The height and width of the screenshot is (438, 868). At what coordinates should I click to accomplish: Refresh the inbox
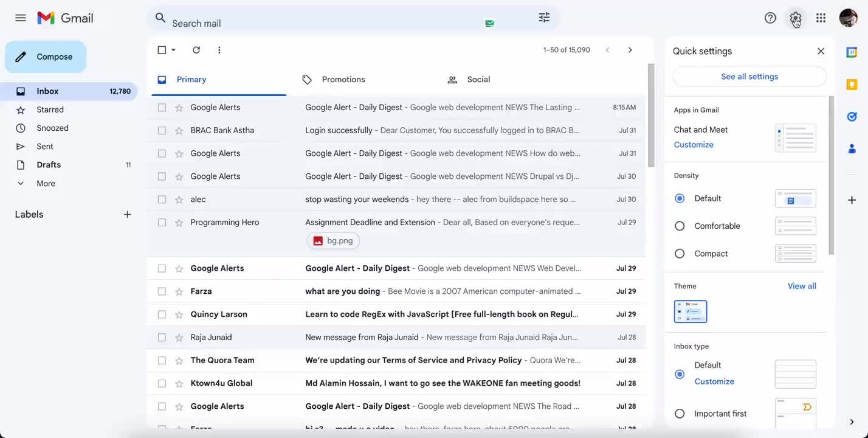[196, 50]
